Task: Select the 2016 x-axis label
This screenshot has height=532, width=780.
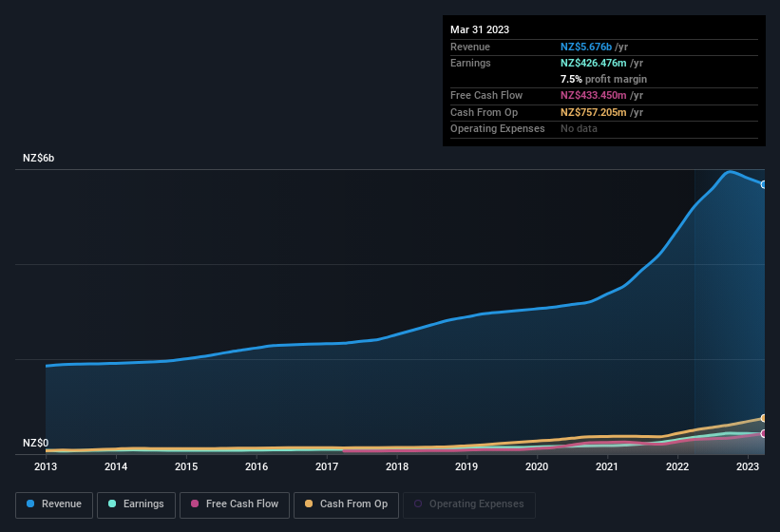Action: click(x=257, y=466)
